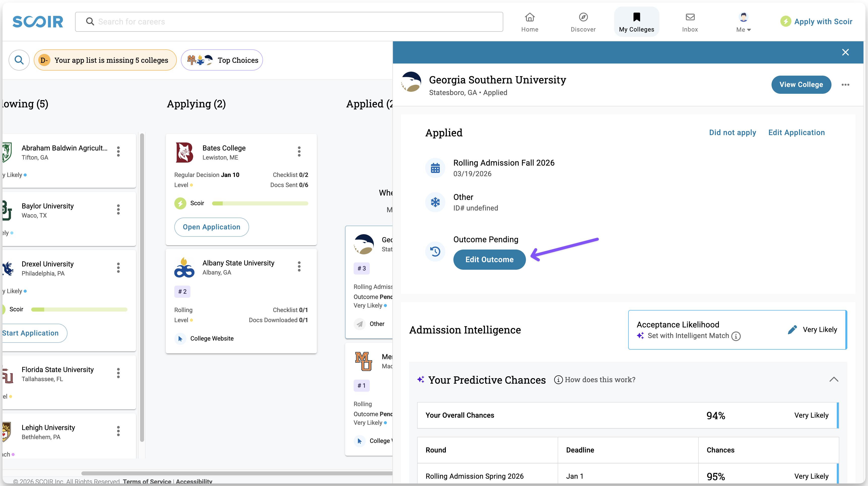Switch to My Colleges tab
This screenshot has height=486, width=868.
pos(636,22)
